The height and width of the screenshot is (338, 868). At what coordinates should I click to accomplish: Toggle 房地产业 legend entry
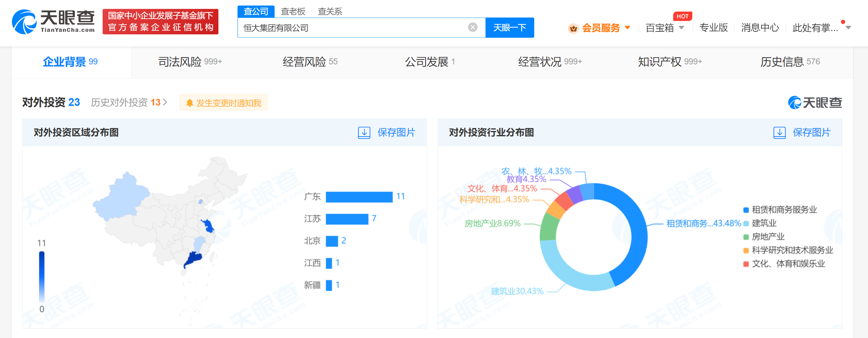pyautogui.click(x=763, y=237)
